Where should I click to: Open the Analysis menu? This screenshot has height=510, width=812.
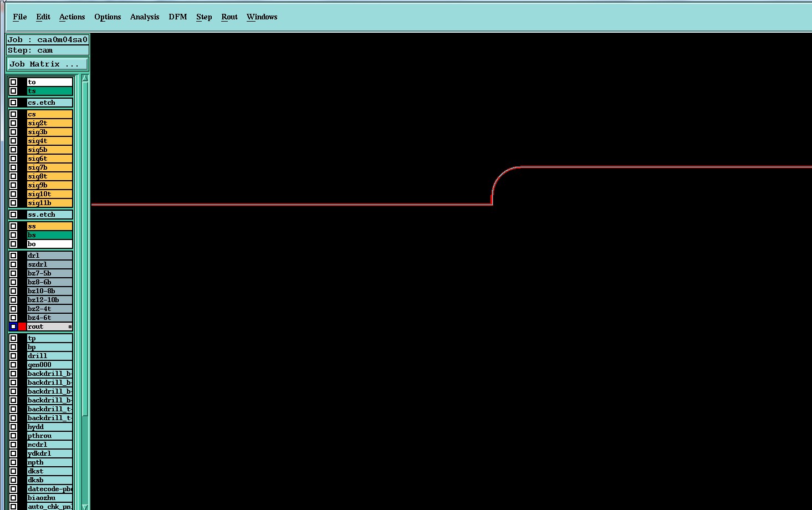[145, 17]
